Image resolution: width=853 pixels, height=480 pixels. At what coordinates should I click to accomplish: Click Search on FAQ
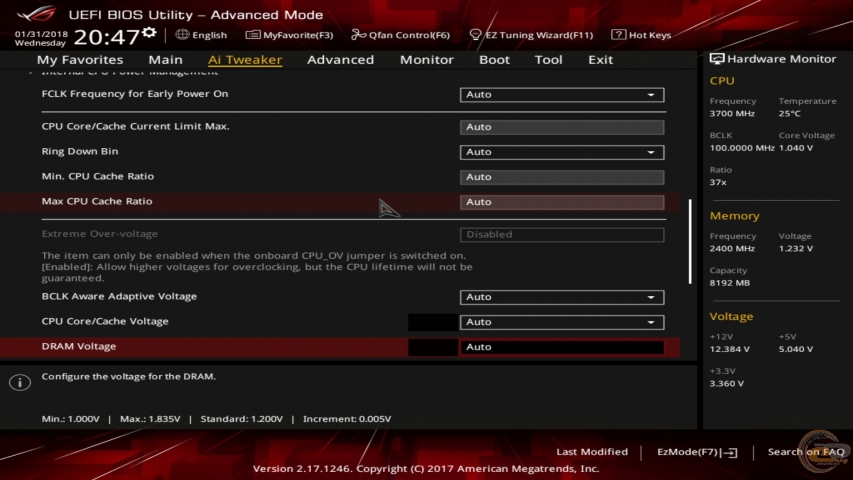(x=806, y=452)
